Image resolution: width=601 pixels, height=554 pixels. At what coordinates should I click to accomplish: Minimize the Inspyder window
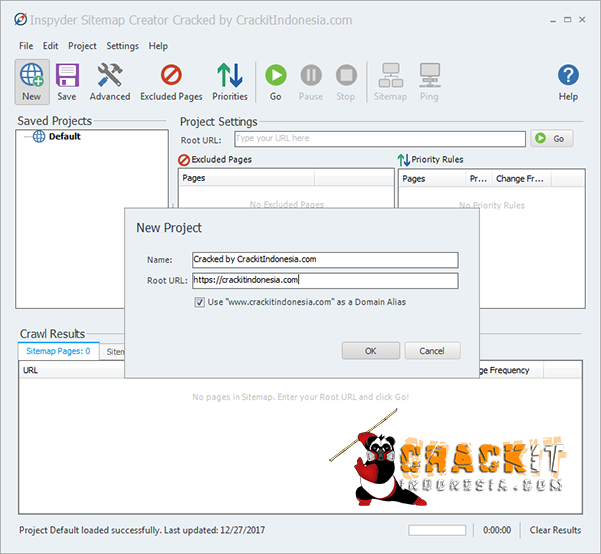pos(553,20)
